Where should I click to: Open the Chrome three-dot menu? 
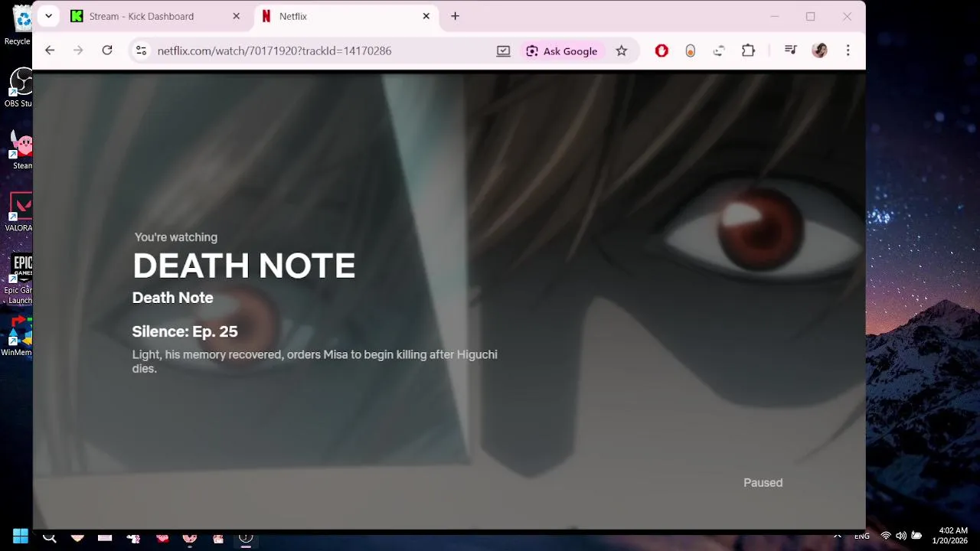pos(848,51)
